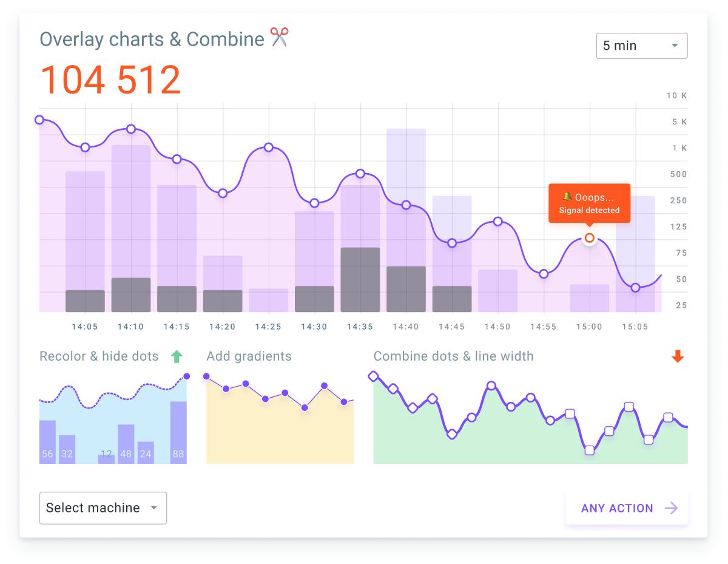Select the orange highlighted data point at 15:00
Screen dimensions: 728x564
point(589,238)
